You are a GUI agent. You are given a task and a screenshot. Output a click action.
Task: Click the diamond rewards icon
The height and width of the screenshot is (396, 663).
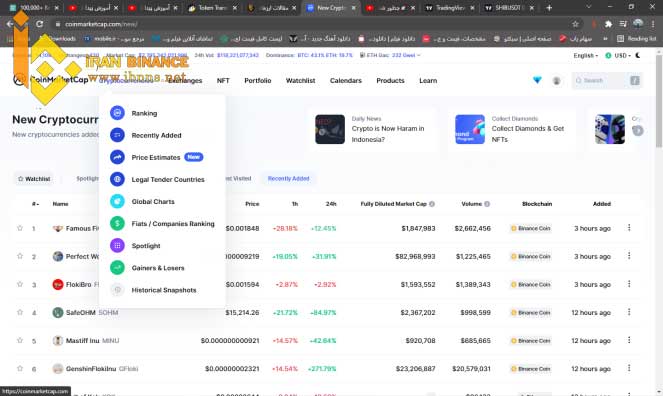[537, 80]
